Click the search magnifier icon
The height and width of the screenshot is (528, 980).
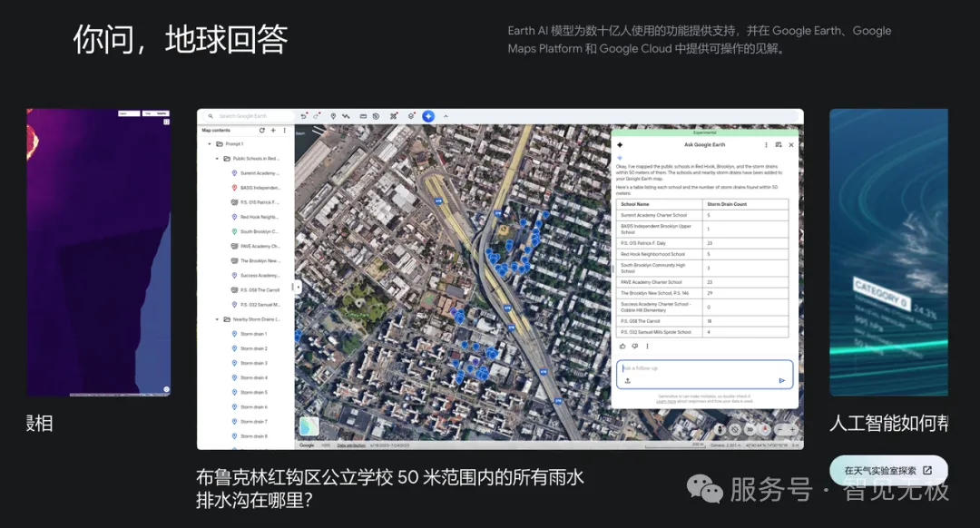click(211, 116)
